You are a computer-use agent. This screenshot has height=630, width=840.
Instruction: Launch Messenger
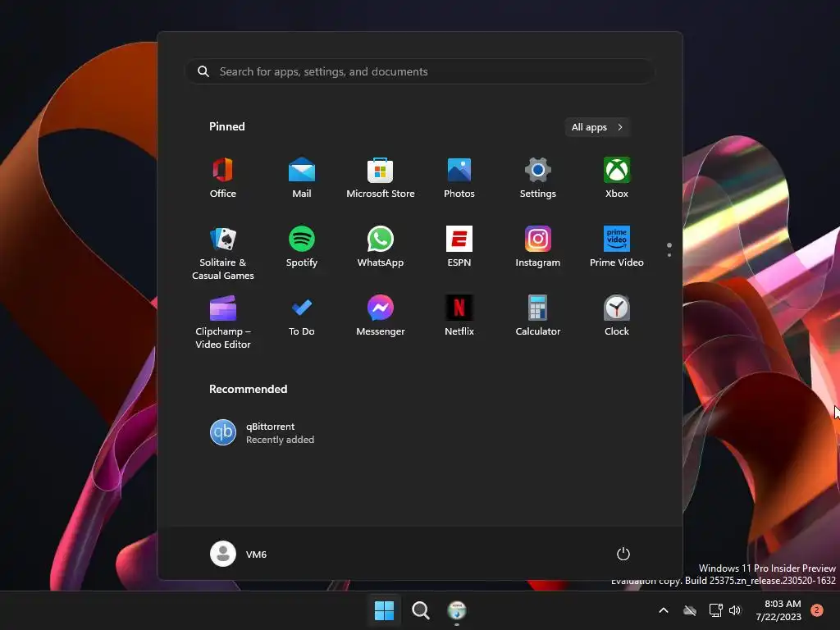(381, 317)
